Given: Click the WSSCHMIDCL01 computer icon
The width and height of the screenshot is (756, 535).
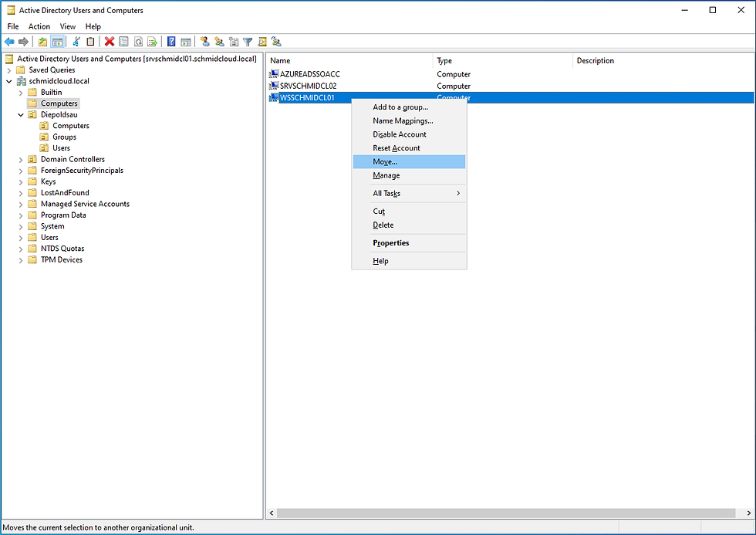Looking at the screenshot, I should point(274,97).
